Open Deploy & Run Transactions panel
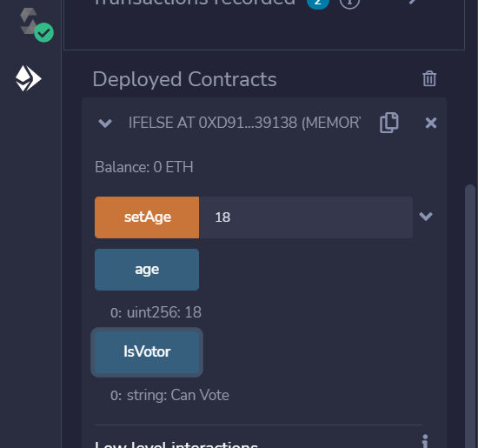This screenshot has width=478, height=448. pyautogui.click(x=29, y=78)
